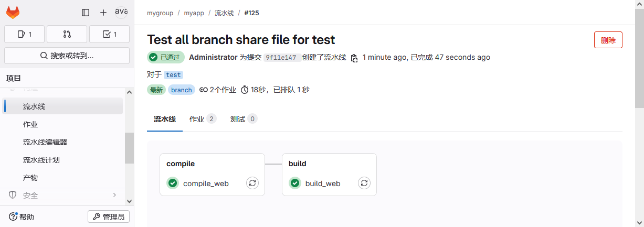Open commit 9f11e147 link

(281, 58)
